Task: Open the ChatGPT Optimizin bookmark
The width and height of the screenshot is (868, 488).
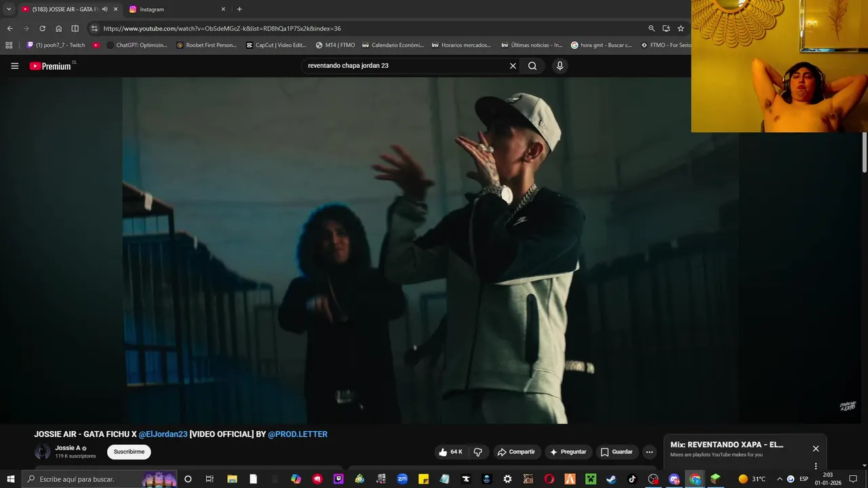Action: [136, 45]
